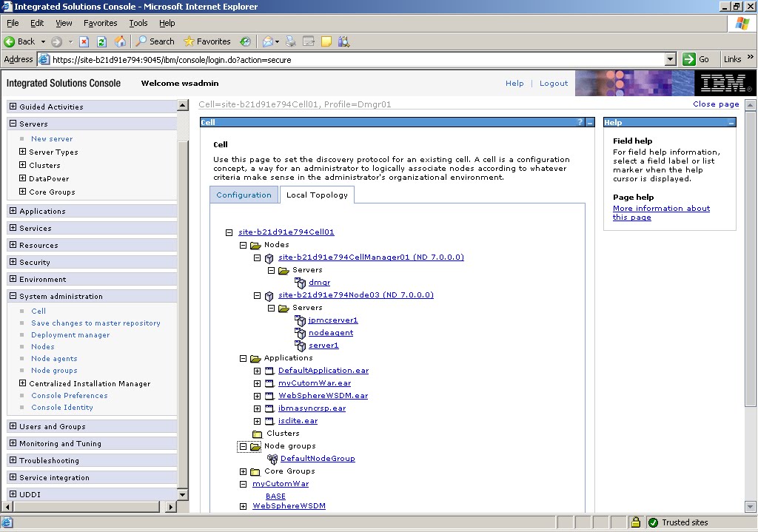The height and width of the screenshot is (532, 758).
Task: Click the application icon beside isclite.ear
Action: [269, 421]
